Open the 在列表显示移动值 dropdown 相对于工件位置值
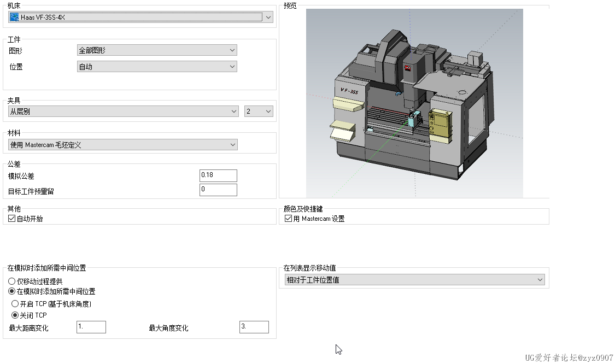This screenshot has height=364, width=615. pos(414,280)
